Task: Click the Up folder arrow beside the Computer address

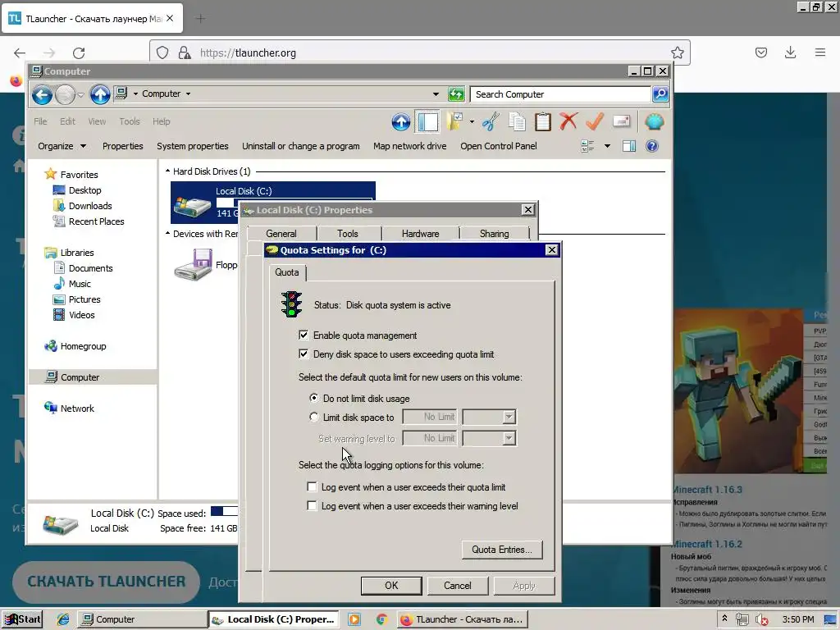Action: [x=99, y=94]
